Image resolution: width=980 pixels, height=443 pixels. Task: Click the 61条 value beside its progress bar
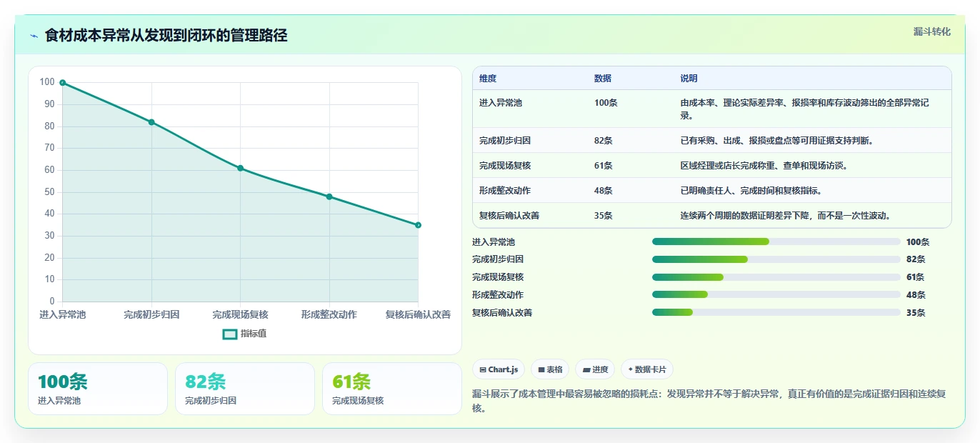[916, 277]
